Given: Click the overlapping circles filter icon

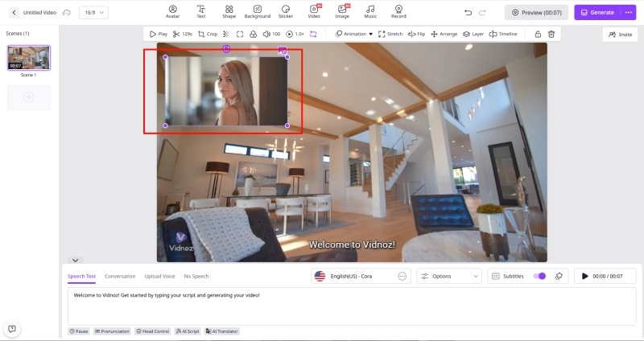Looking at the screenshot, I should click(254, 34).
